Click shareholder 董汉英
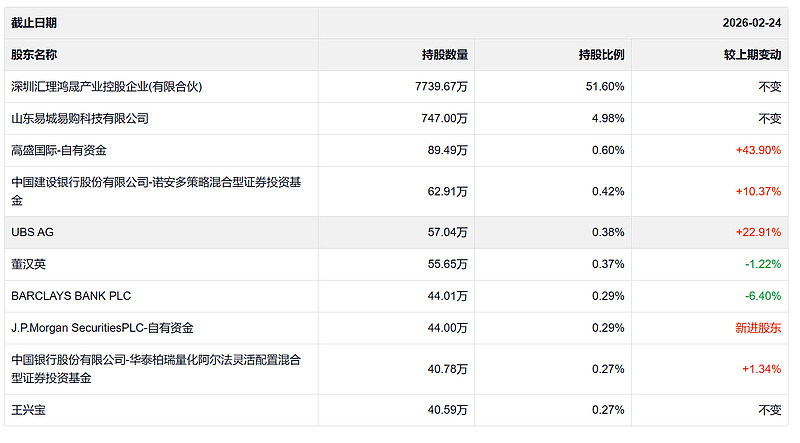 click(29, 264)
